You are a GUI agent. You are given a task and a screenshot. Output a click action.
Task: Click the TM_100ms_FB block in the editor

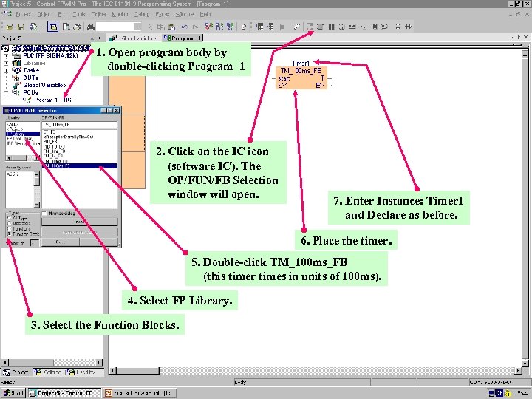pos(301,78)
